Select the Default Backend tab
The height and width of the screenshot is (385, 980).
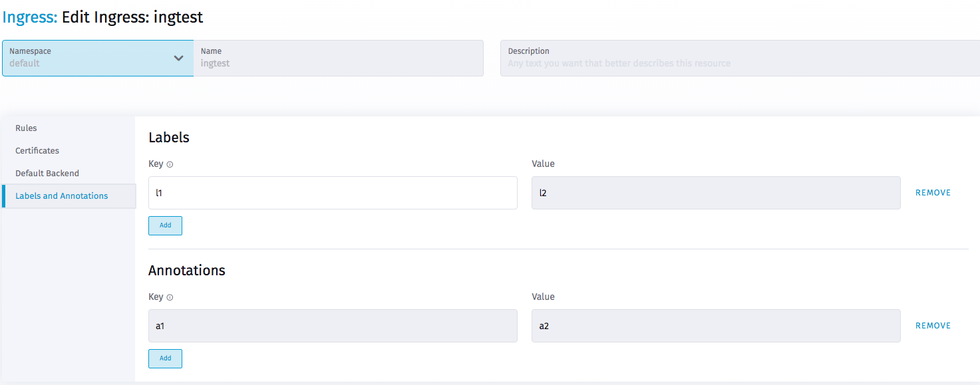point(47,173)
